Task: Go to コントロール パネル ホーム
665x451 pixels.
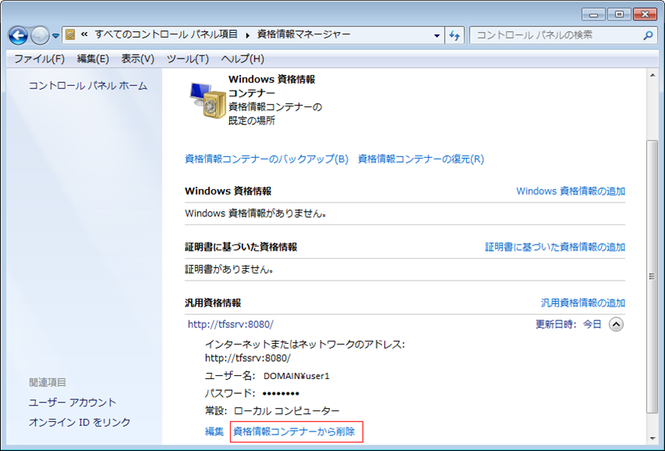Action: click(x=88, y=86)
